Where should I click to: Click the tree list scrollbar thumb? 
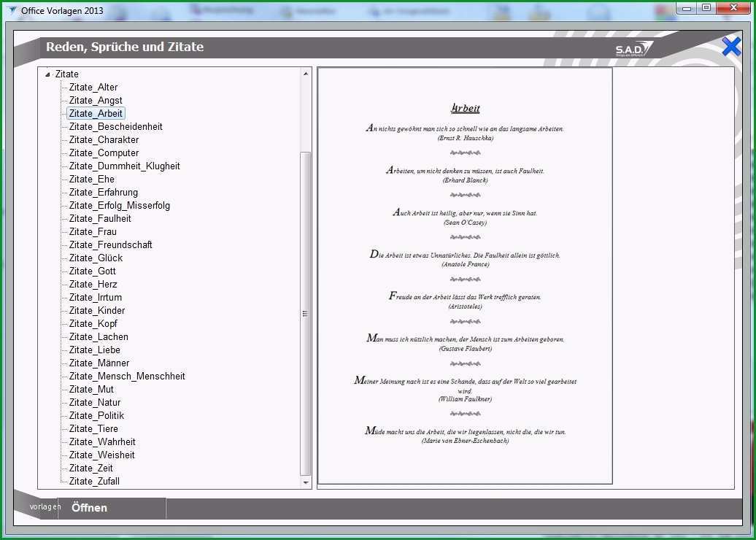[305, 313]
